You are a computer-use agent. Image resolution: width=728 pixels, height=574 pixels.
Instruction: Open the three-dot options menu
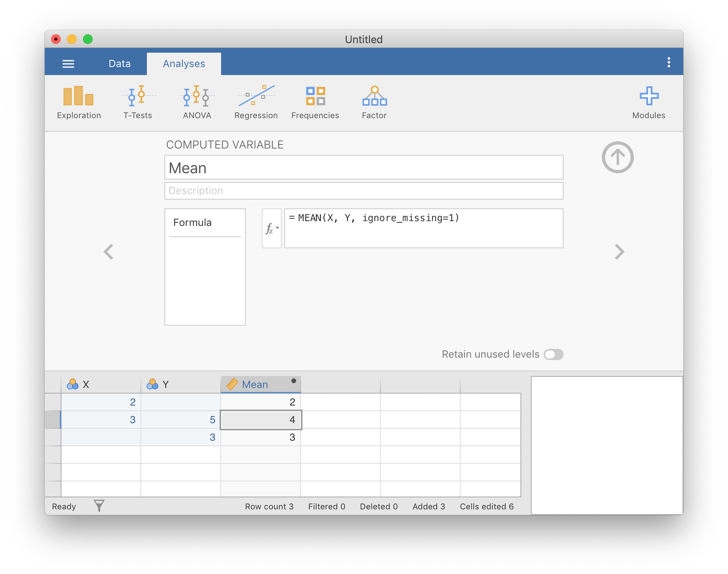tap(669, 62)
